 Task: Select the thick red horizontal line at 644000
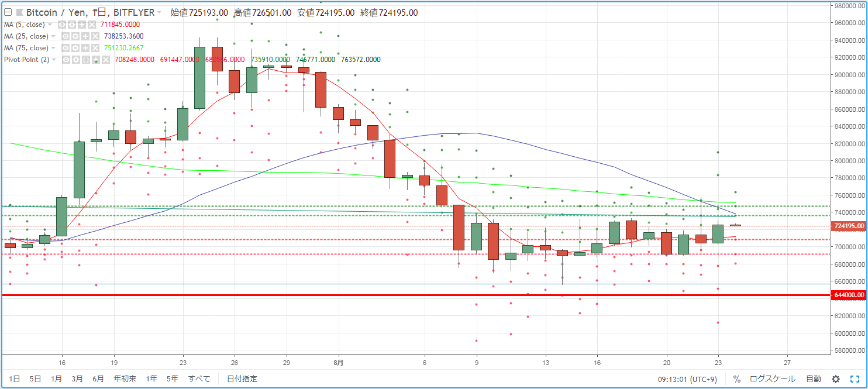point(416,295)
